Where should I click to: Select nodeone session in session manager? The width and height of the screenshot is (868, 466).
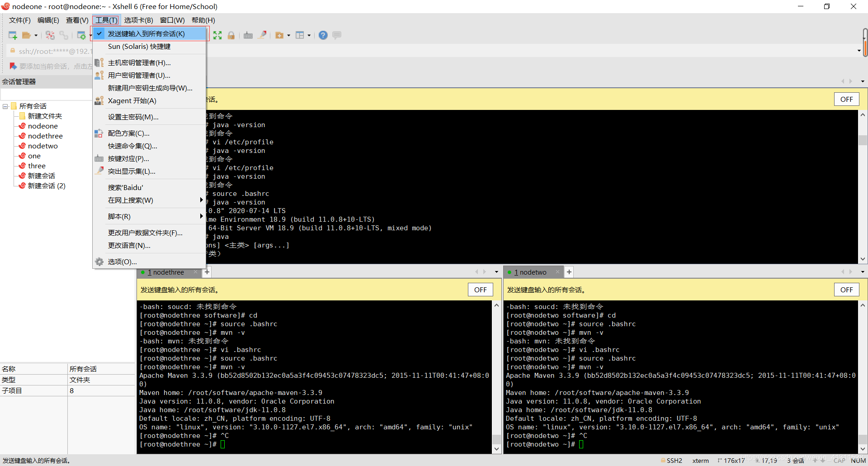point(43,126)
